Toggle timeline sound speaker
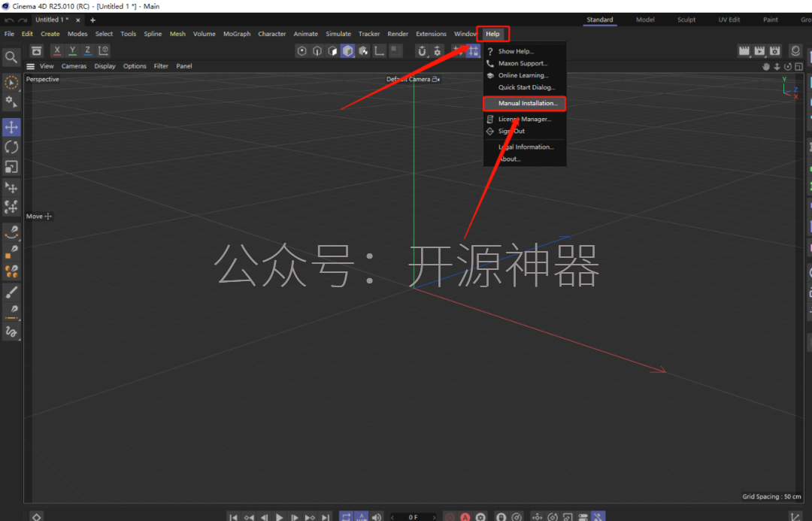The width and height of the screenshot is (812, 521). [x=377, y=516]
